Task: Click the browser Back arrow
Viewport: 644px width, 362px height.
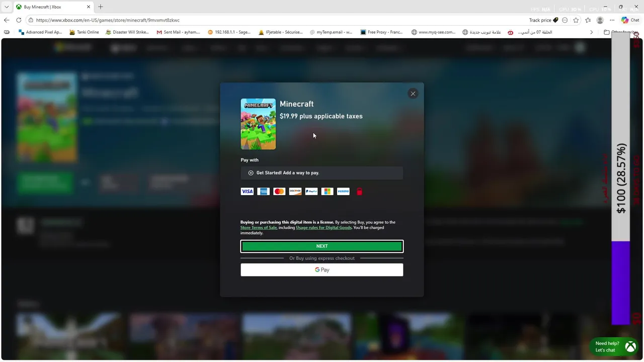Action: pos(7,20)
